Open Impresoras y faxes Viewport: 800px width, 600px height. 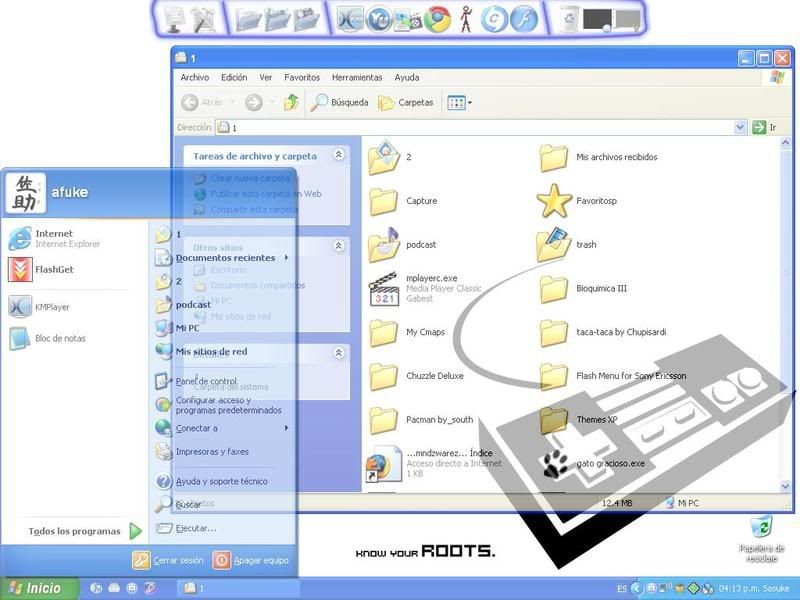pos(202,452)
